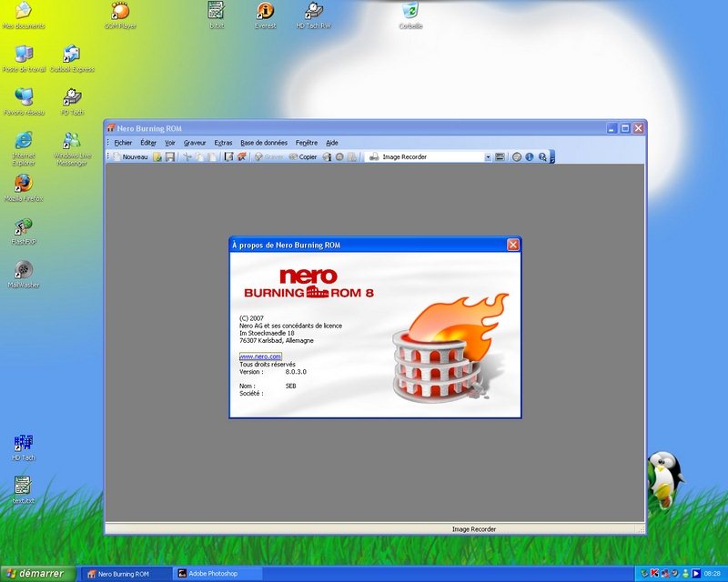
Task: Click the printer icon beside Image Recorder
Action: point(374,157)
